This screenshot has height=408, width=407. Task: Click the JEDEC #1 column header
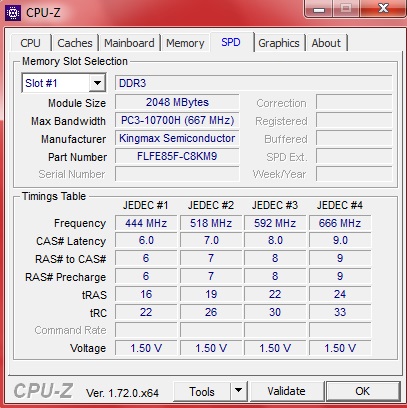[x=145, y=205]
